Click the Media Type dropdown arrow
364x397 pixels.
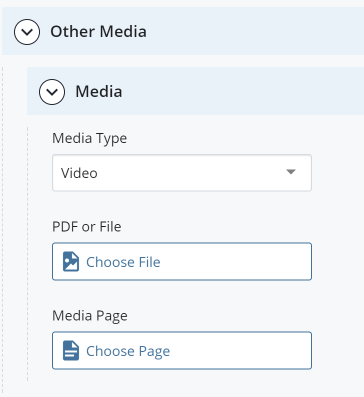291,172
